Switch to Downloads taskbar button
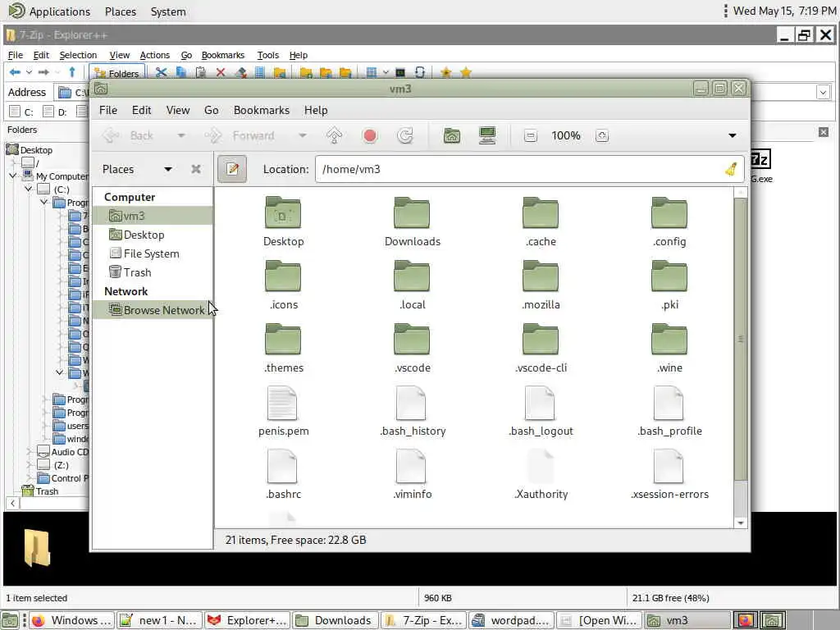 (x=335, y=620)
